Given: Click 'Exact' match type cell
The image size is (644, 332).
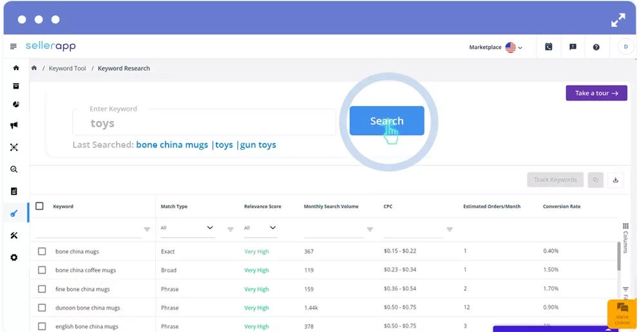Looking at the screenshot, I should pos(167,251).
